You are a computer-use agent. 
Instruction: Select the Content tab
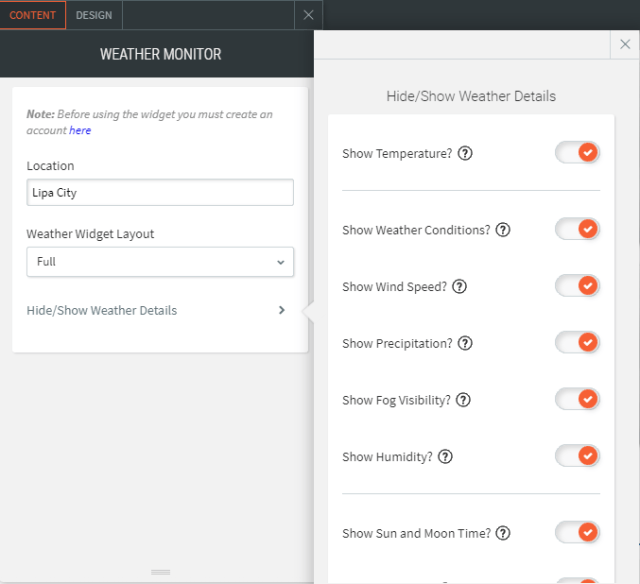click(33, 15)
